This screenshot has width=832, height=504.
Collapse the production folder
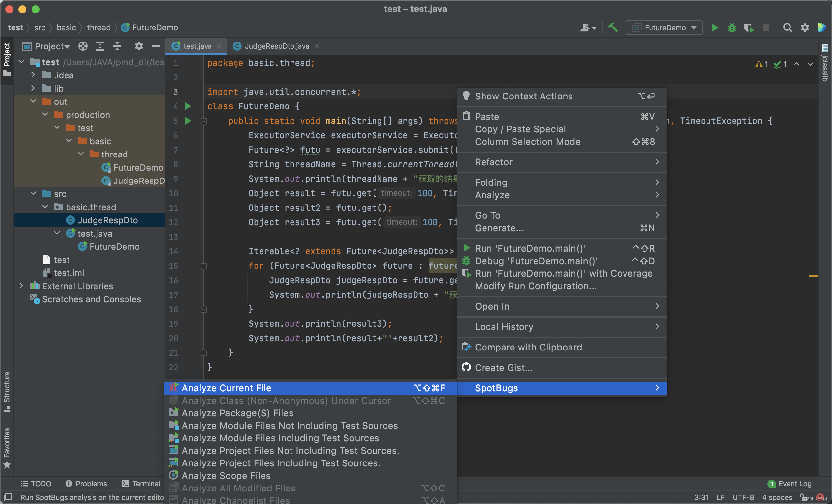(x=45, y=115)
